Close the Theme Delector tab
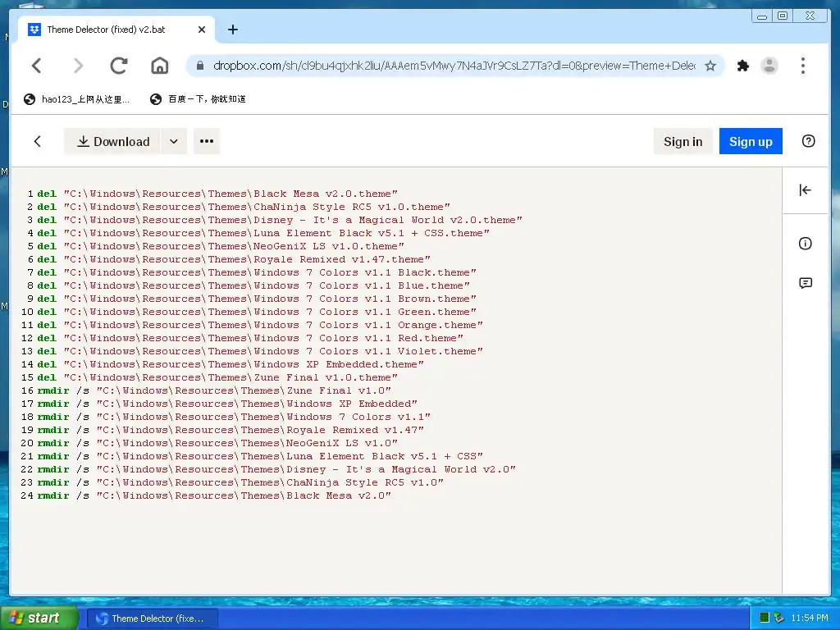Image resolution: width=840 pixels, height=630 pixels. tap(202, 30)
